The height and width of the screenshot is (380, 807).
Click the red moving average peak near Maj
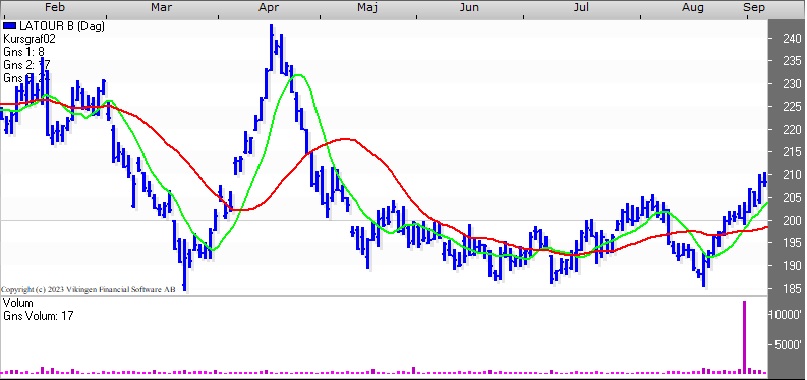pos(347,139)
